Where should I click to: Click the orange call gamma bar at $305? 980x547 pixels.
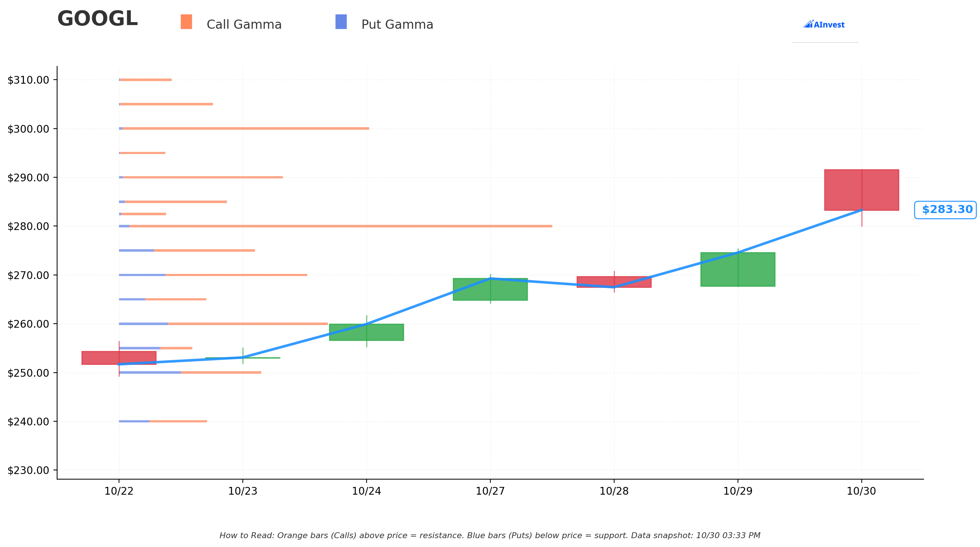pyautogui.click(x=167, y=104)
